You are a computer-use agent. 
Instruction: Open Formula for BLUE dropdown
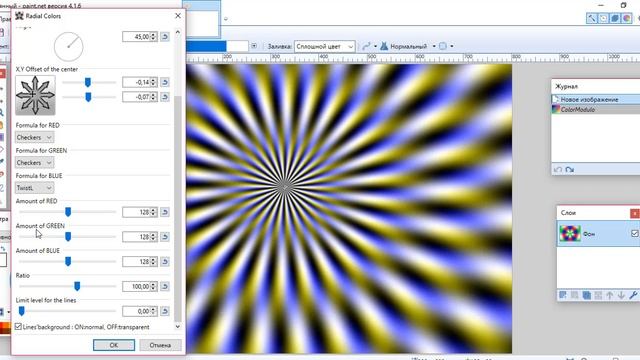(35, 188)
